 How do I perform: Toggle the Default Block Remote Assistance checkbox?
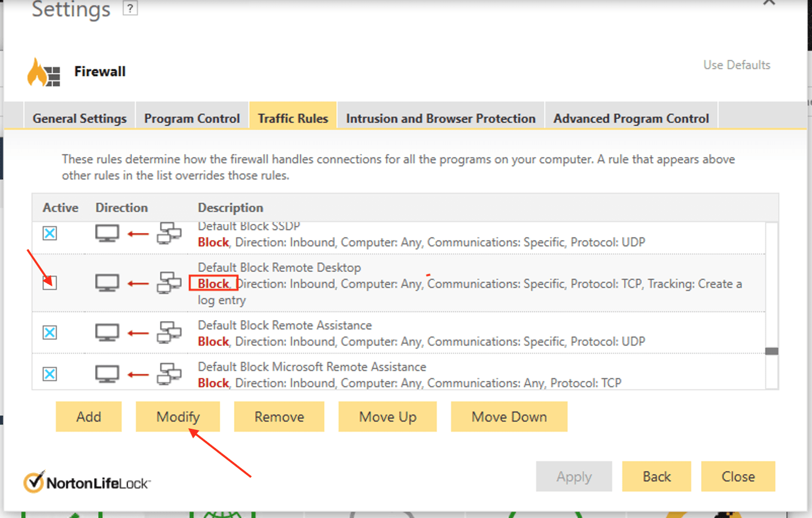tap(50, 332)
